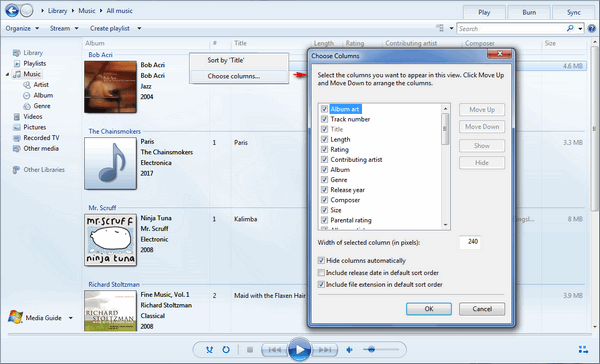This screenshot has height=364, width=600.
Task: Toggle the Rating column checkbox
Action: (x=324, y=149)
